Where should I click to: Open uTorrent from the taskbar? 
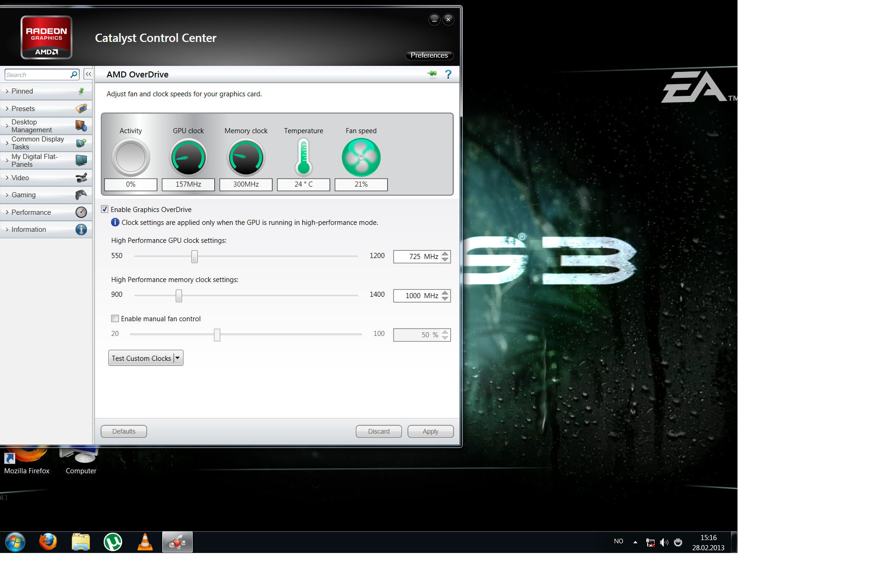[113, 542]
